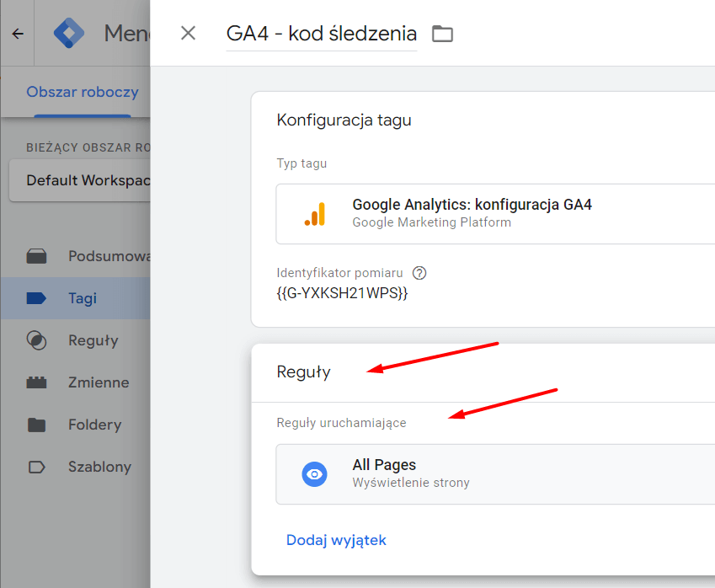Open Podsumowanie in the sidebar
This screenshot has height=588, width=715.
pyautogui.click(x=76, y=256)
